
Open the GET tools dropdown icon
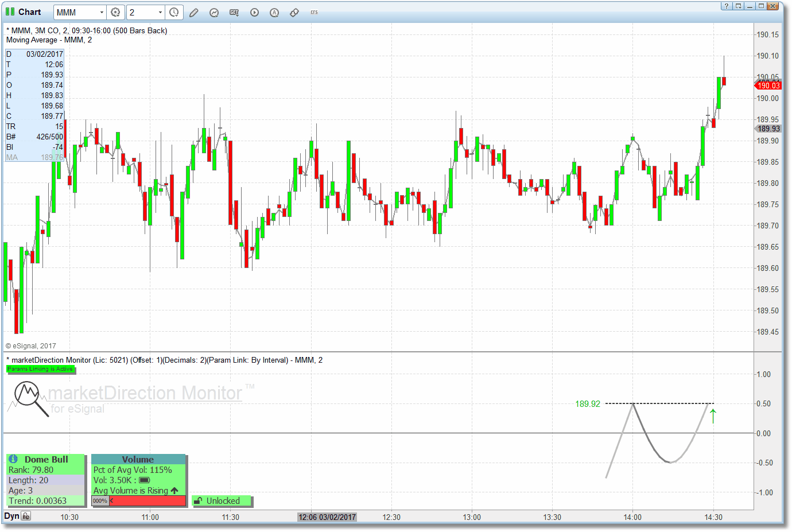coord(234,12)
